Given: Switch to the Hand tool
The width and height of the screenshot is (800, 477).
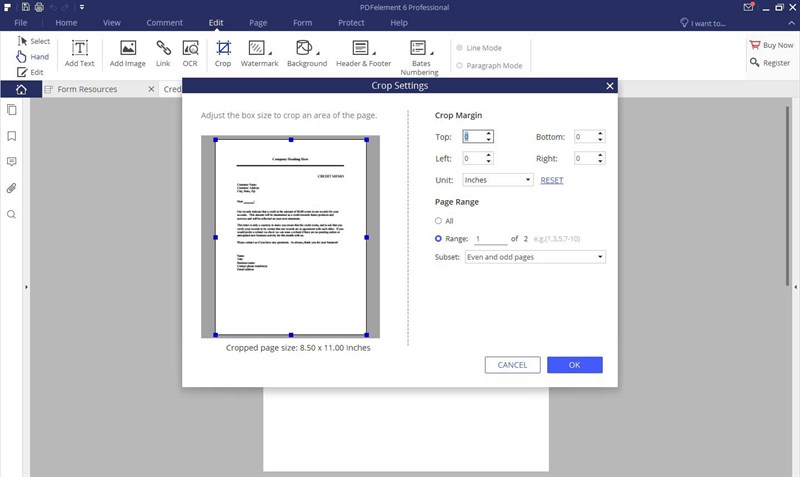Looking at the screenshot, I should (33, 57).
